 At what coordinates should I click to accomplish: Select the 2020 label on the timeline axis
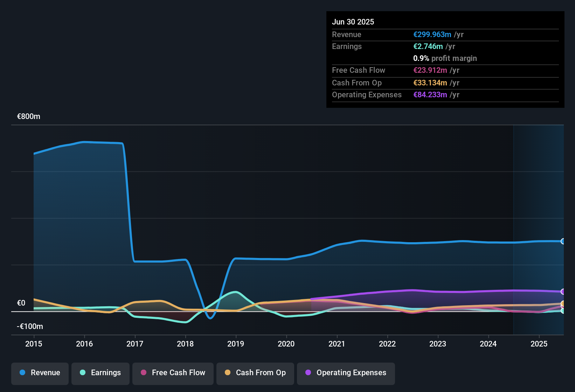click(286, 344)
